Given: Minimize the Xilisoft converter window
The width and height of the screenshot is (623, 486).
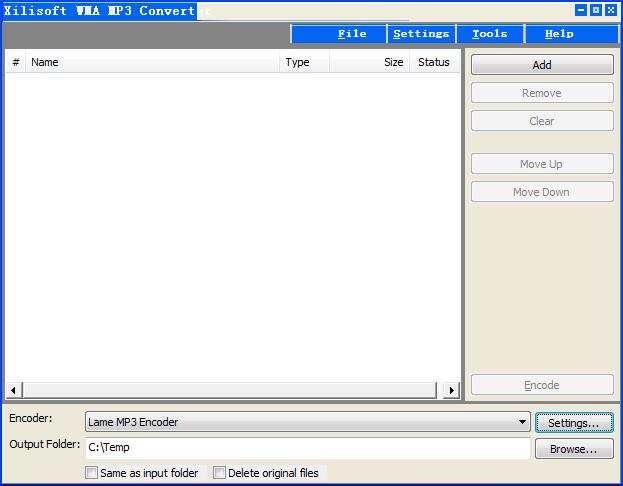Looking at the screenshot, I should [x=580, y=10].
